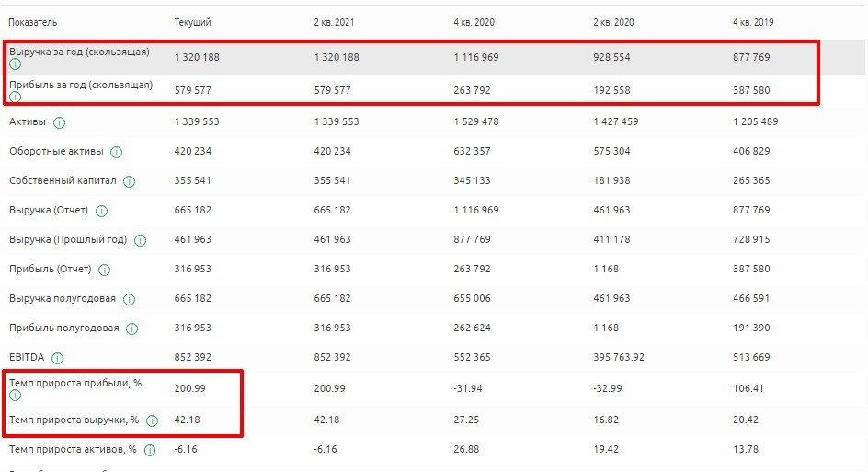This screenshot has width=868, height=472.
Task: Click info icon beside Собственный капитал
Action: tap(129, 181)
